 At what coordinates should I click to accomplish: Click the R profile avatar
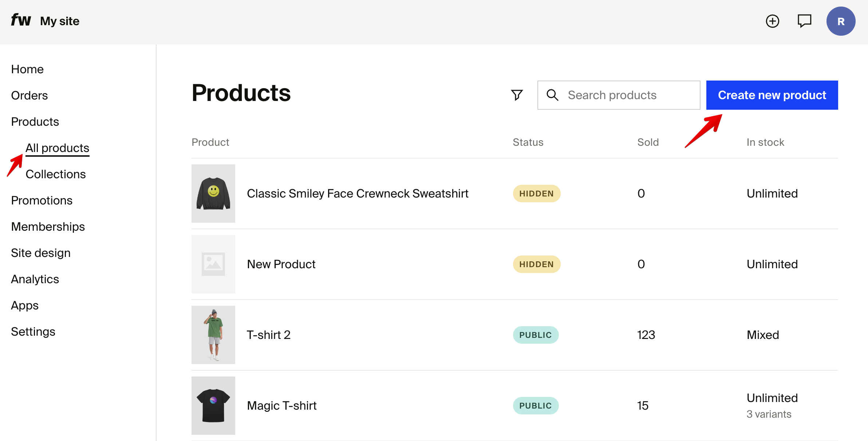click(x=841, y=21)
